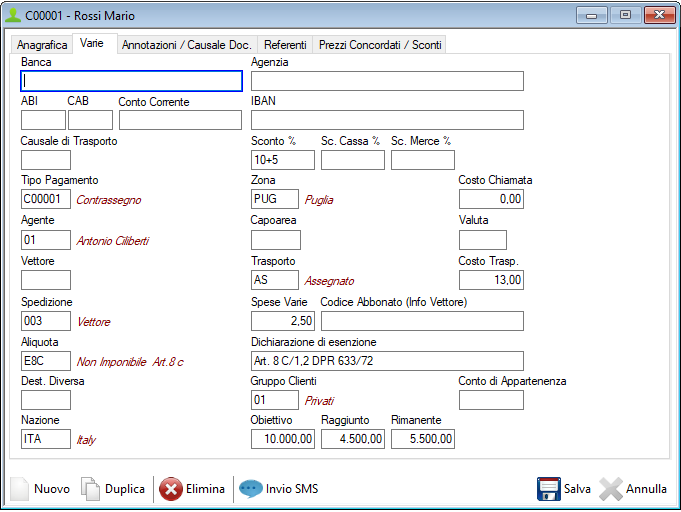Click into the Banca text field
Screen dimensions: 681x512
pyautogui.click(x=132, y=81)
